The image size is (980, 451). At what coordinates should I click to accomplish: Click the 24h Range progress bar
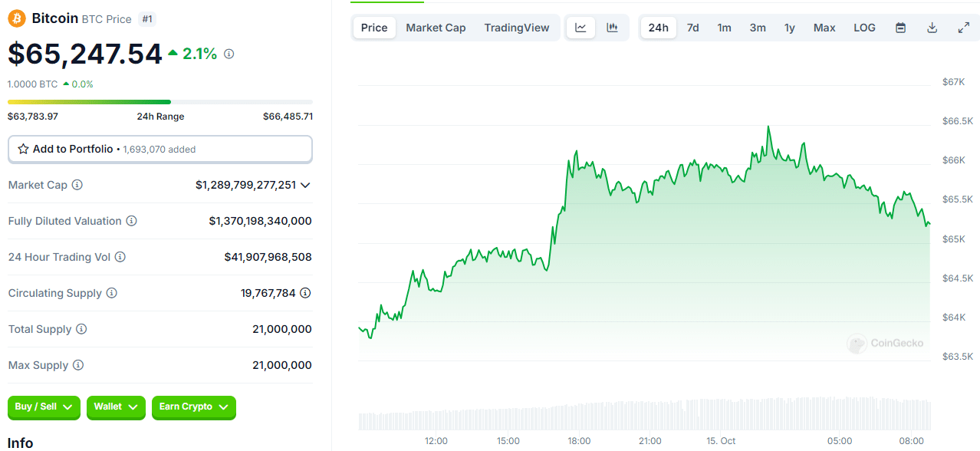(x=160, y=102)
